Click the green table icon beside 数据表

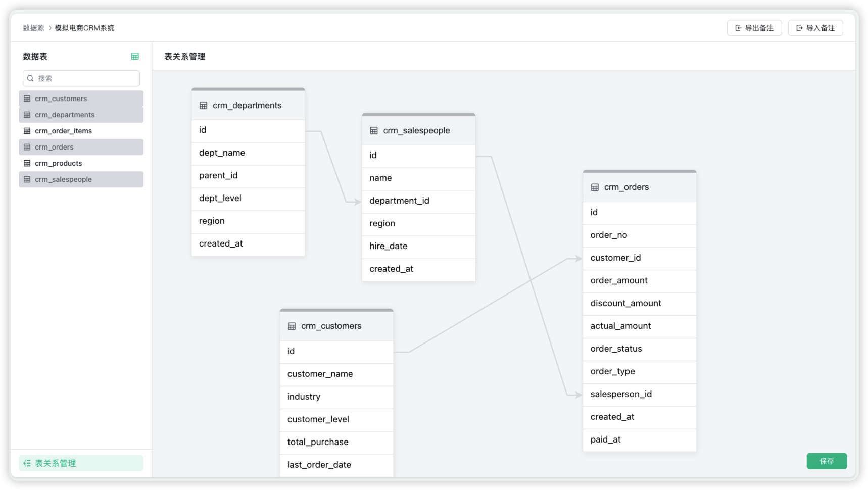pyautogui.click(x=135, y=57)
